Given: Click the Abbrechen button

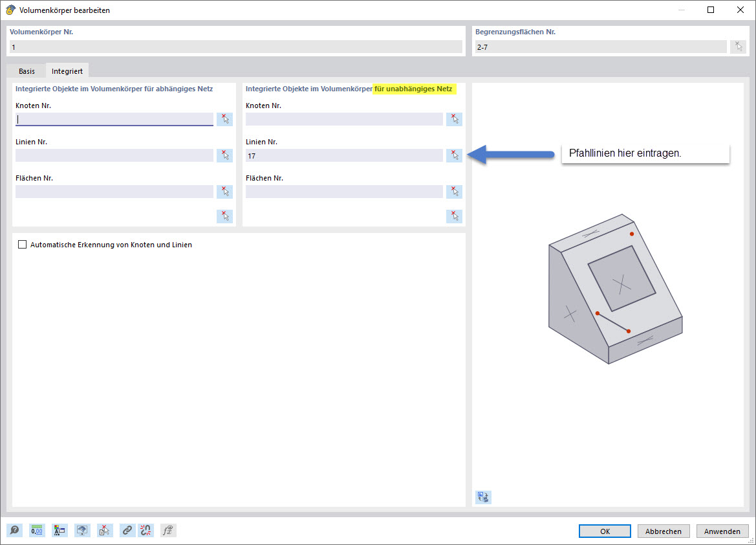Looking at the screenshot, I should click(664, 531).
